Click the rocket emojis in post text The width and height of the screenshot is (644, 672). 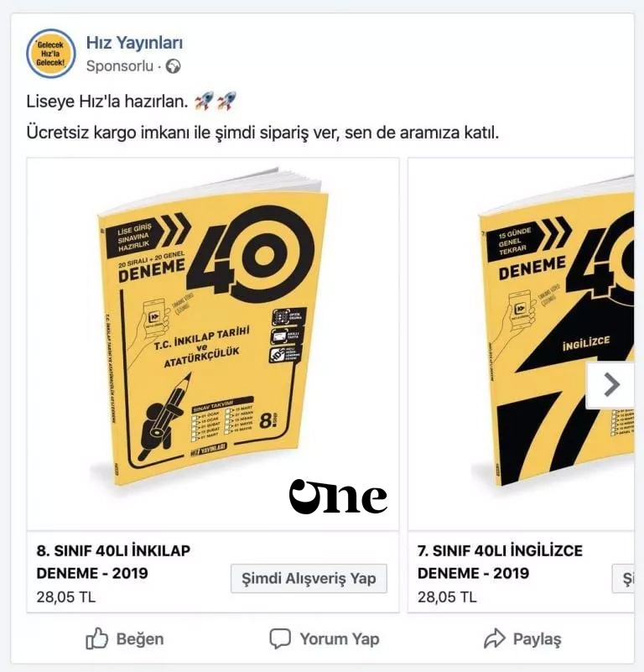point(215,102)
